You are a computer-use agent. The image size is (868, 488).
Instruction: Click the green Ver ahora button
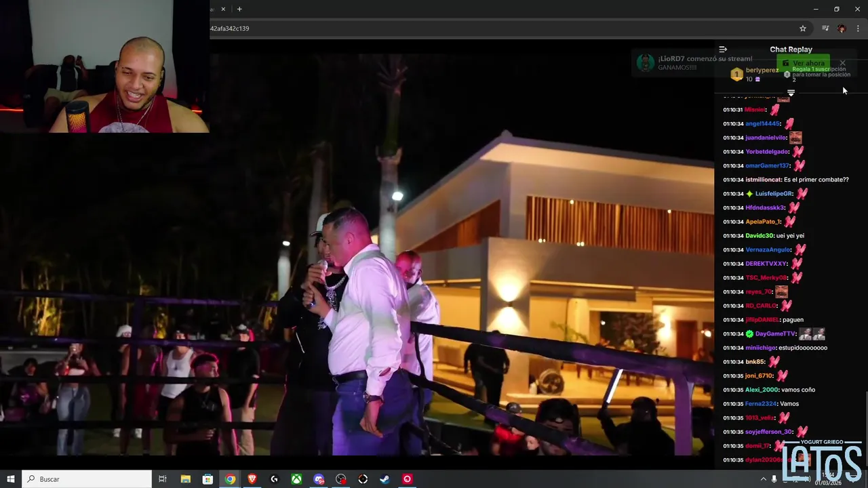[x=804, y=63]
